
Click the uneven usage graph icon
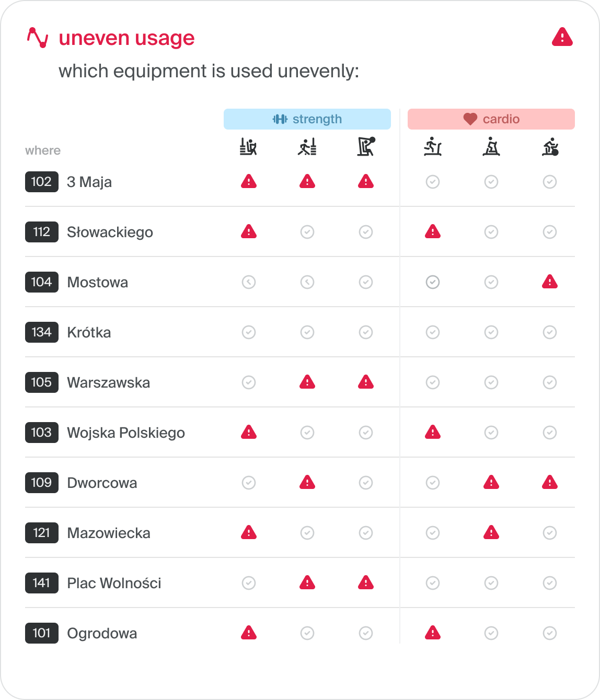(x=38, y=38)
